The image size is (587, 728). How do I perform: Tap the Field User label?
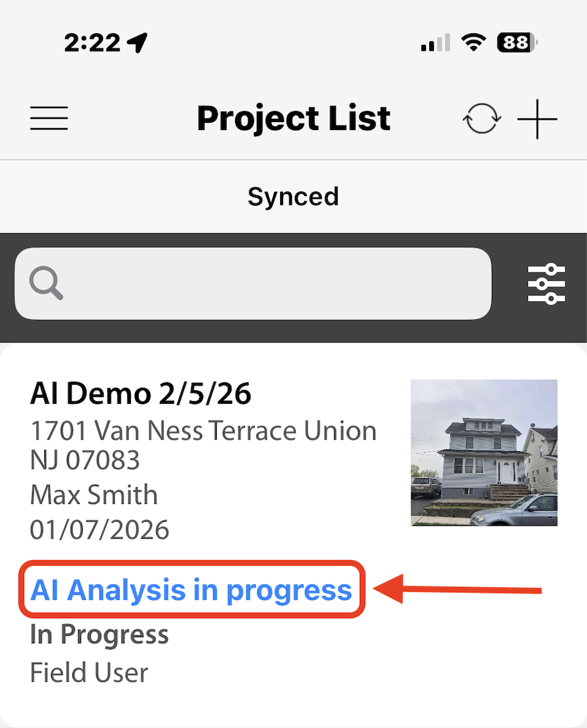click(x=89, y=673)
